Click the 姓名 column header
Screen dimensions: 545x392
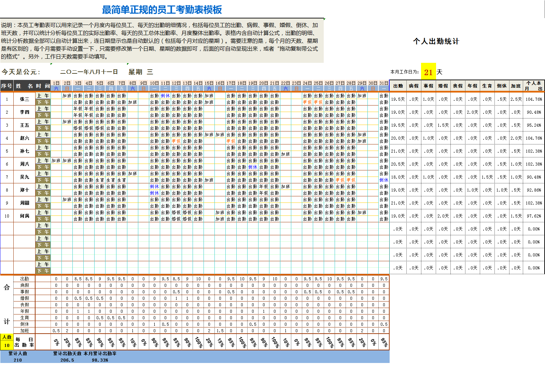tap(25, 86)
